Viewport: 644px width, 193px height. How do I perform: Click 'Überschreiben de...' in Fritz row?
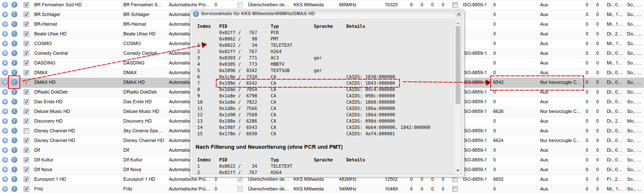click(x=269, y=189)
